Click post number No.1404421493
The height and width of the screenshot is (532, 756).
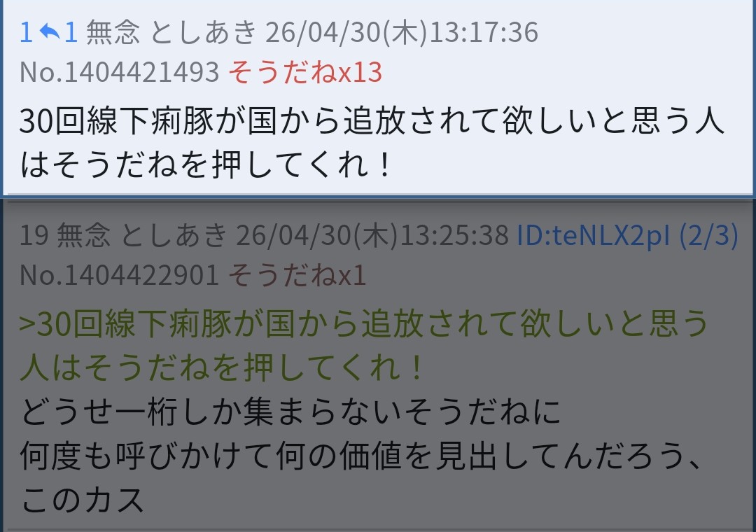pyautogui.click(x=120, y=72)
